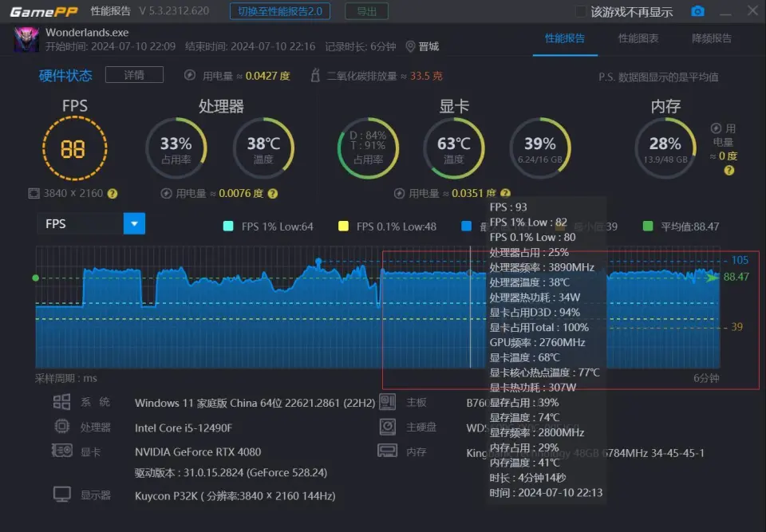Click the help icon after processor 0.0076 度
The height and width of the screenshot is (532, 766).
tap(273, 194)
